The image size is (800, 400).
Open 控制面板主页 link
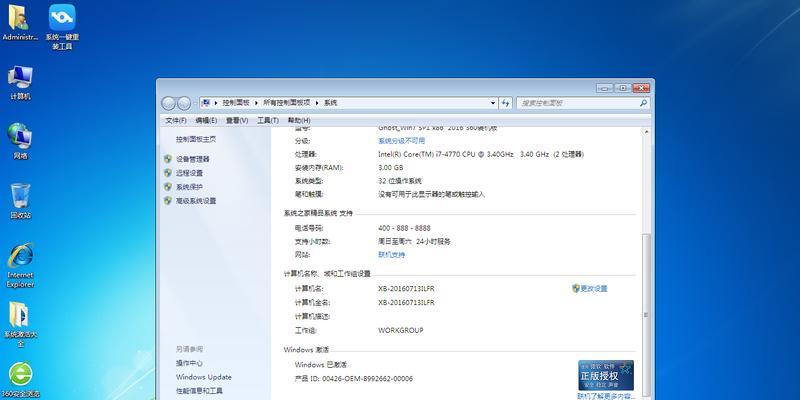(196, 139)
